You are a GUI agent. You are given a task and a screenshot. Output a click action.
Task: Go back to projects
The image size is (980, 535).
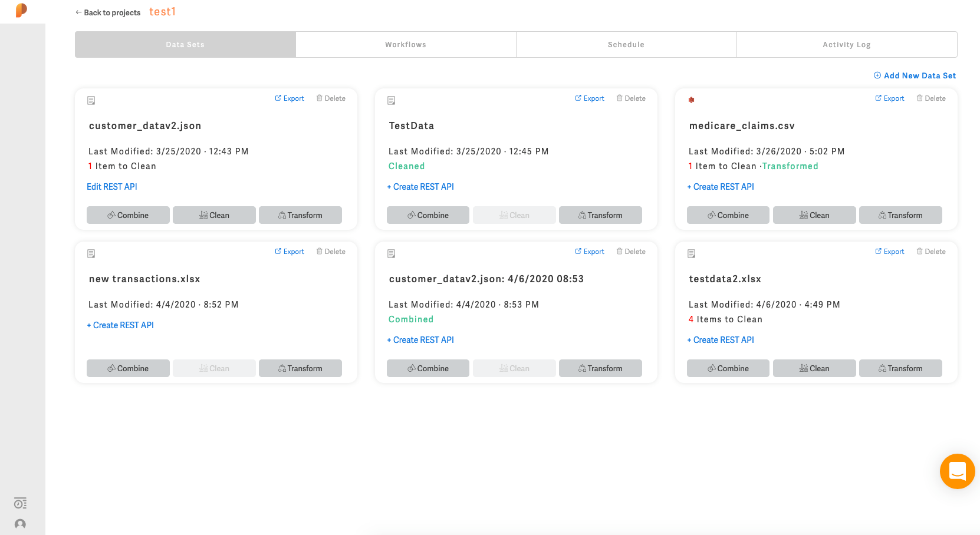point(108,12)
